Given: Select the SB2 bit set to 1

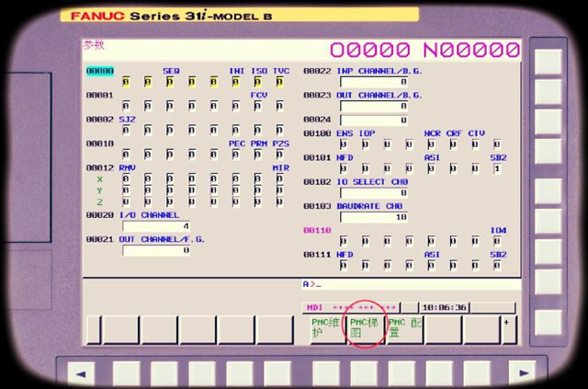Looking at the screenshot, I should pos(497,169).
